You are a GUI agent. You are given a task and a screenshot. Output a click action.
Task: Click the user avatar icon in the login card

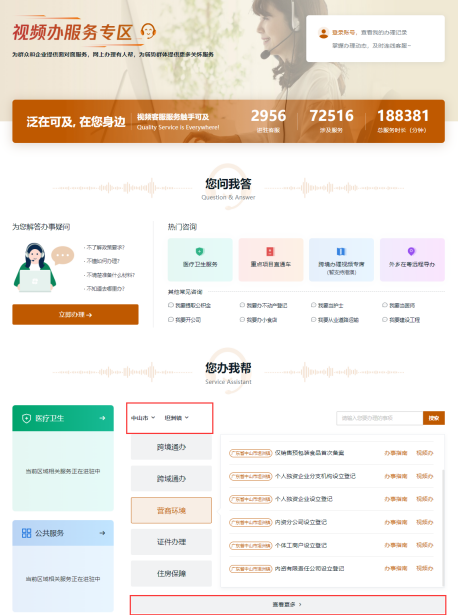[324, 33]
